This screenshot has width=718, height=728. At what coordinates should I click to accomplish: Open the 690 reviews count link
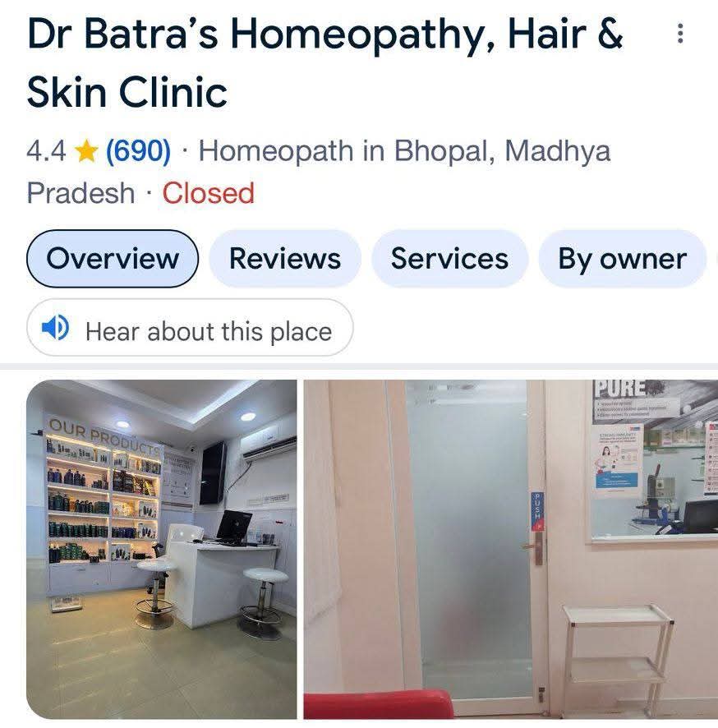pos(138,151)
